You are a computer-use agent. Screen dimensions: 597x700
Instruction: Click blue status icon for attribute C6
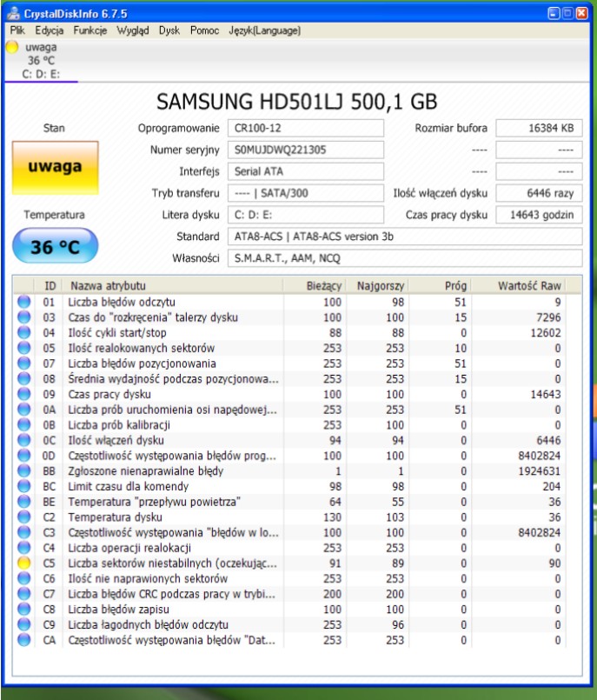[x=24, y=578]
